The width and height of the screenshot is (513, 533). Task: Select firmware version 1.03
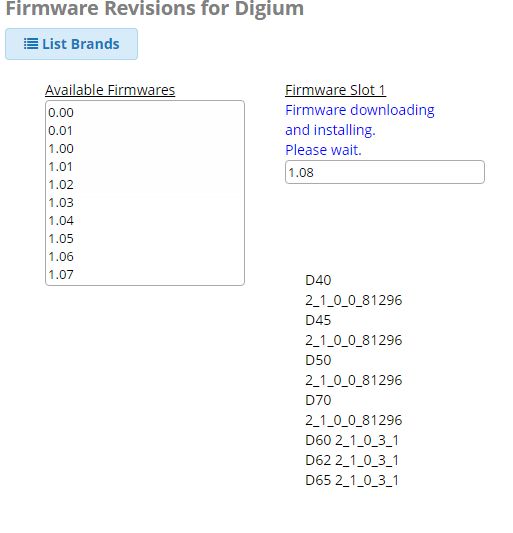(145, 203)
